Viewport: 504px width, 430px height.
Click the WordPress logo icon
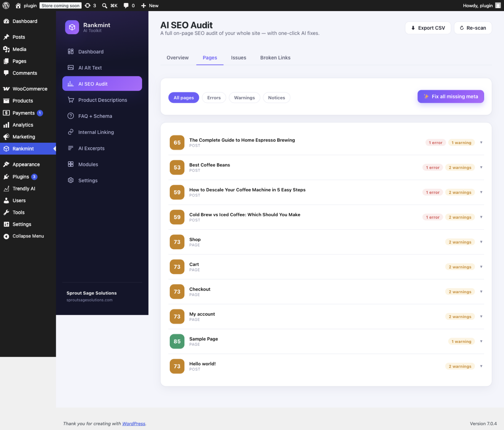pos(6,6)
